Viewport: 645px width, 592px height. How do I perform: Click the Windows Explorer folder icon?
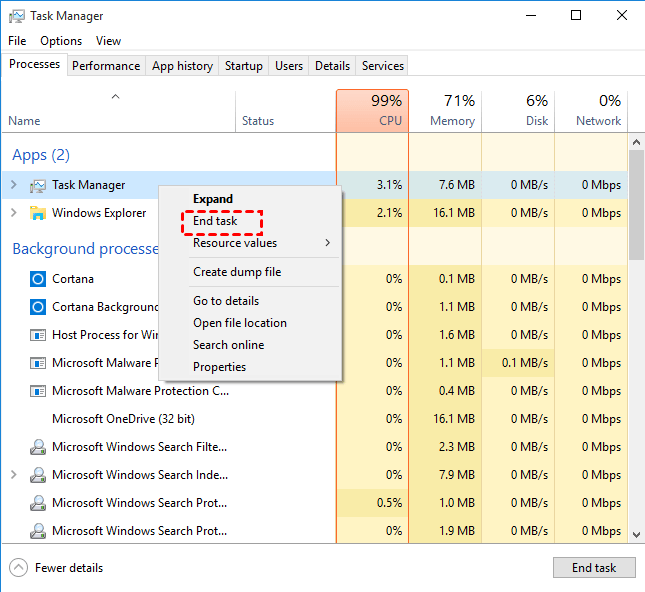click(x=37, y=213)
